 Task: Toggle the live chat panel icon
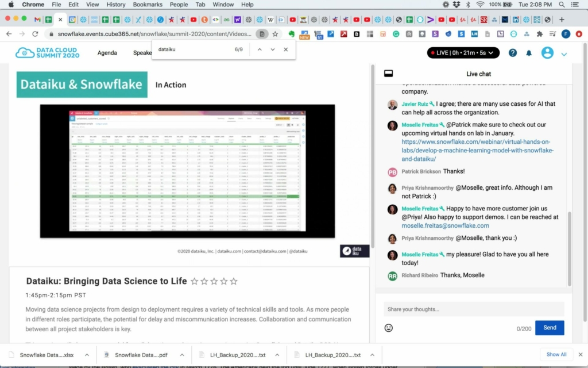[389, 73]
